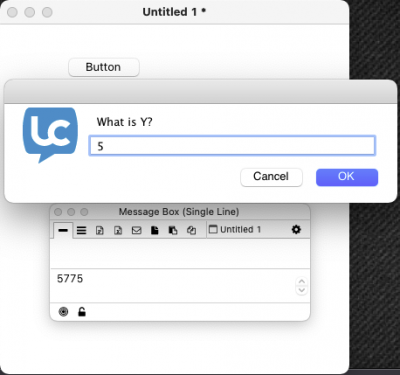400x375 pixels.
Task: Click the Button on Untitled 1 stack
Action: 104,67
